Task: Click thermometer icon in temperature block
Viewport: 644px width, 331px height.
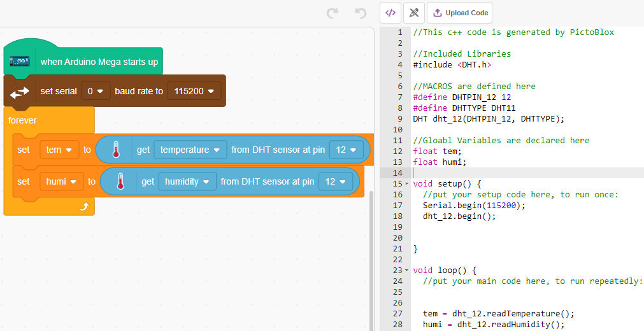Action: (x=116, y=150)
